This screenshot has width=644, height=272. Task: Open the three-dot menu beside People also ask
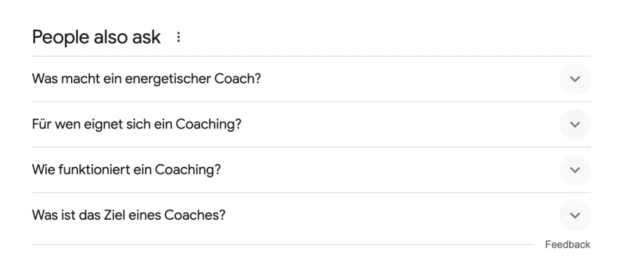pyautogui.click(x=179, y=38)
